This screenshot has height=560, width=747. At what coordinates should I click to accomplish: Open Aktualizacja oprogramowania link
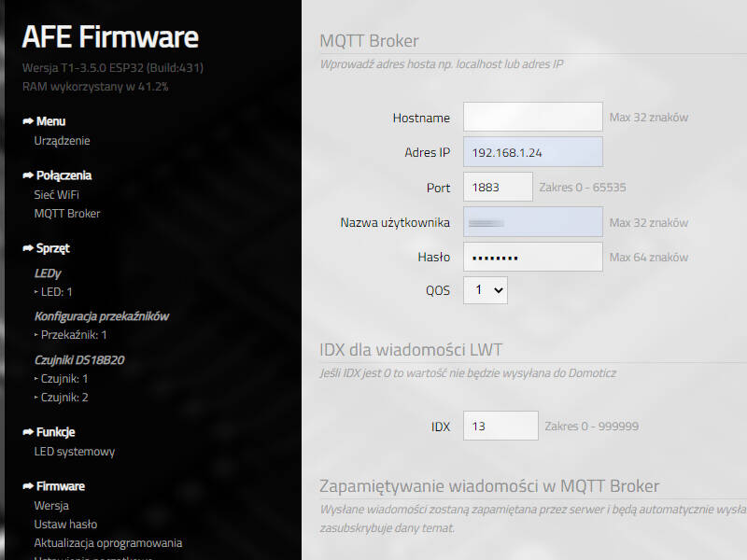[108, 543]
